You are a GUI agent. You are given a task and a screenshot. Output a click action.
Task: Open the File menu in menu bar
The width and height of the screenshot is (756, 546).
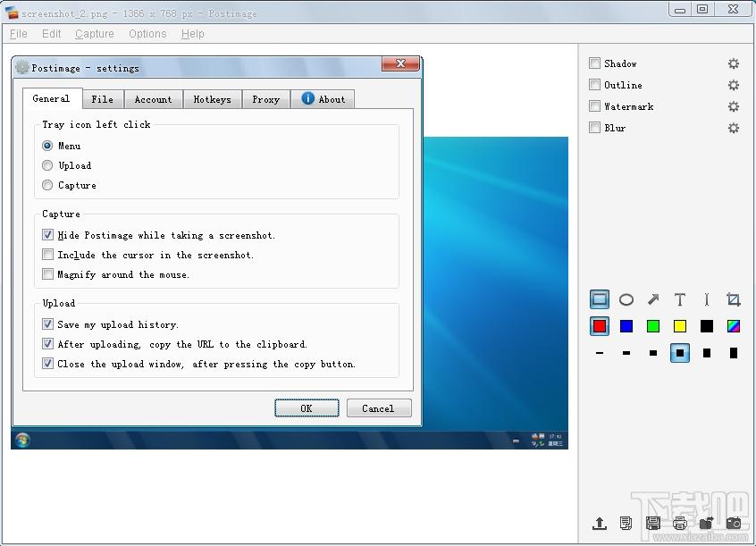click(x=19, y=34)
